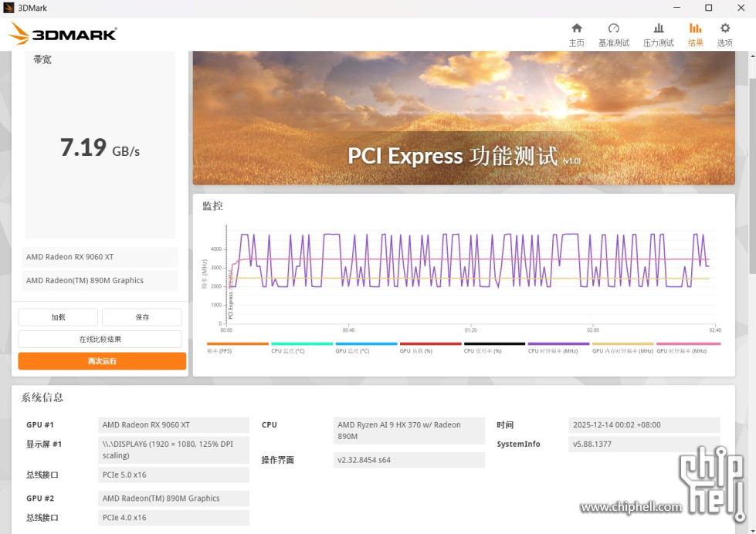Select the 结果 results chart icon
The image size is (756, 534).
[x=695, y=29]
